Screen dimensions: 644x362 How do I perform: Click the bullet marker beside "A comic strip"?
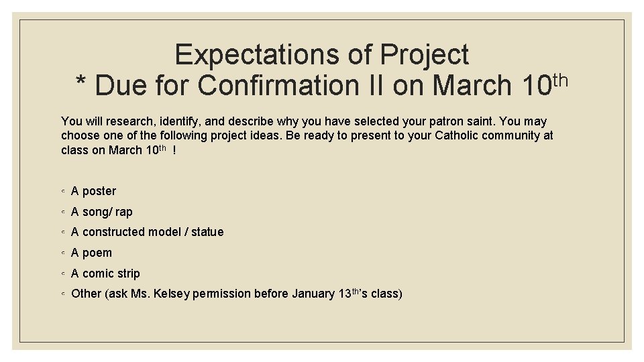coord(62,274)
